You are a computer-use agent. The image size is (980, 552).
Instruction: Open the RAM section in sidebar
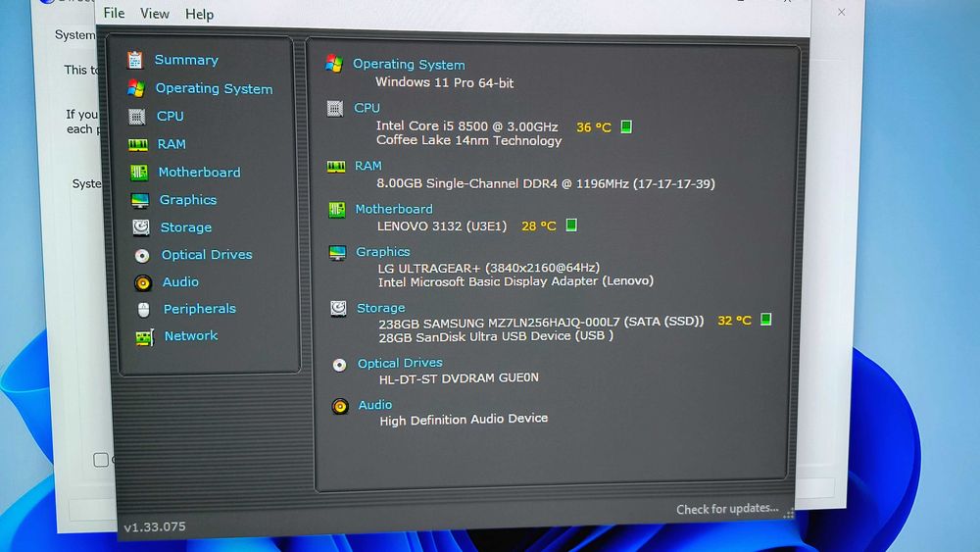(171, 144)
